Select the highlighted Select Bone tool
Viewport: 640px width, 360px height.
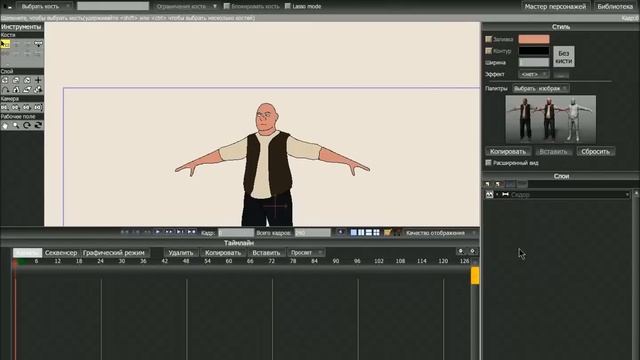point(5,44)
